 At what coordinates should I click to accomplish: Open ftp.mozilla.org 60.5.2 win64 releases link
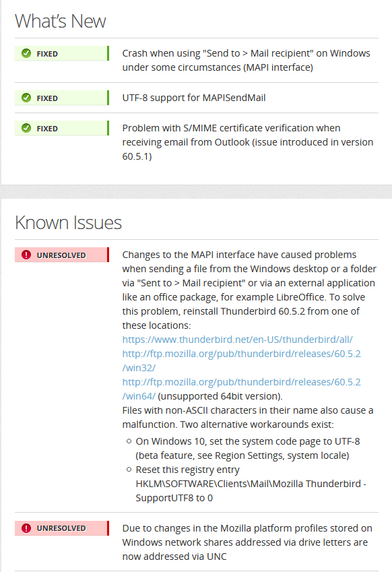click(x=241, y=389)
